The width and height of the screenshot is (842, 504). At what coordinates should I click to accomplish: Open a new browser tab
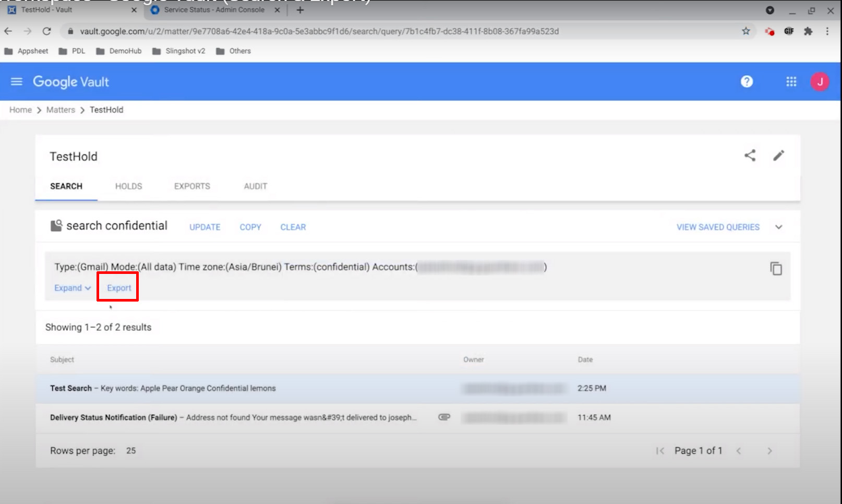pyautogui.click(x=300, y=10)
